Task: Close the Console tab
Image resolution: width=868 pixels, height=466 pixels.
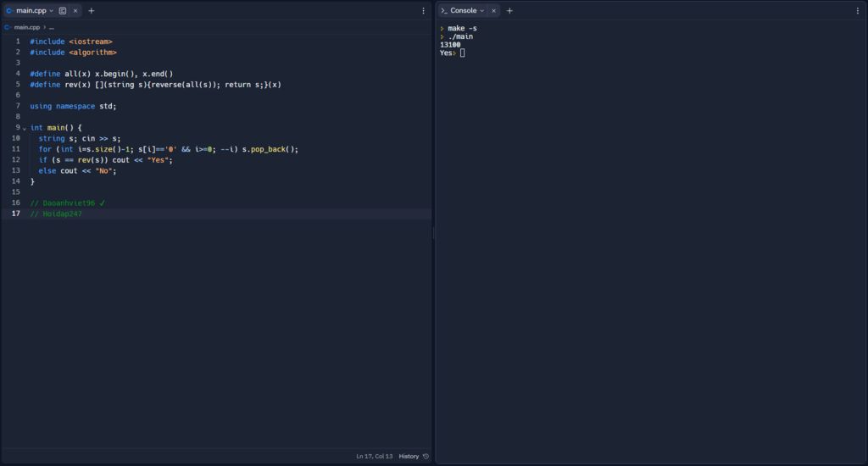Action: [493, 11]
